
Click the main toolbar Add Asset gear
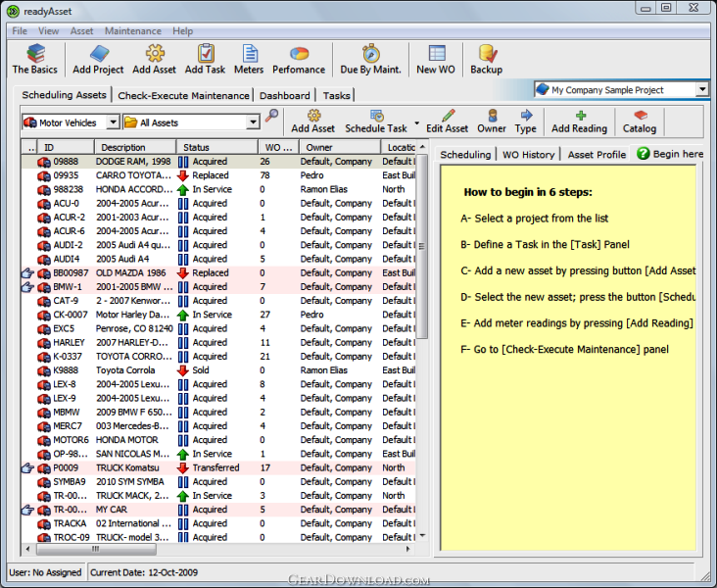click(x=154, y=60)
